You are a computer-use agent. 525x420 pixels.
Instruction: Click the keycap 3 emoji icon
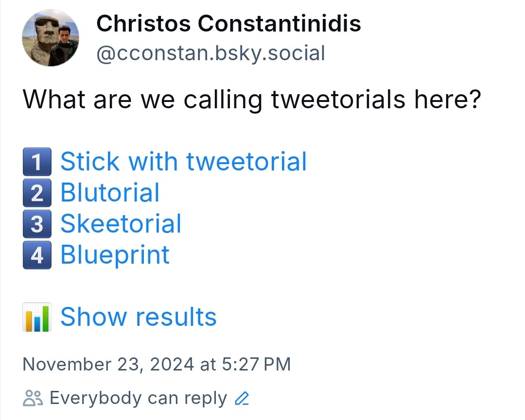(37, 224)
